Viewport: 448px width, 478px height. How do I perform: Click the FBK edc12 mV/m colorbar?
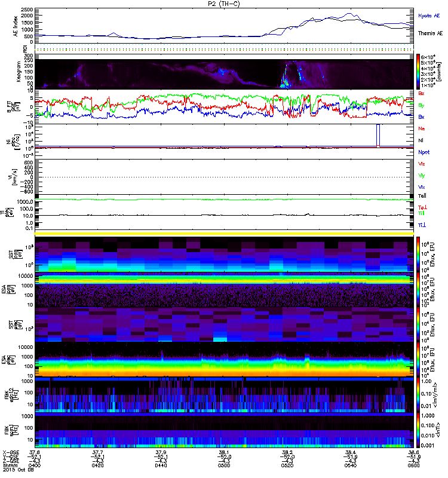pos(418,394)
